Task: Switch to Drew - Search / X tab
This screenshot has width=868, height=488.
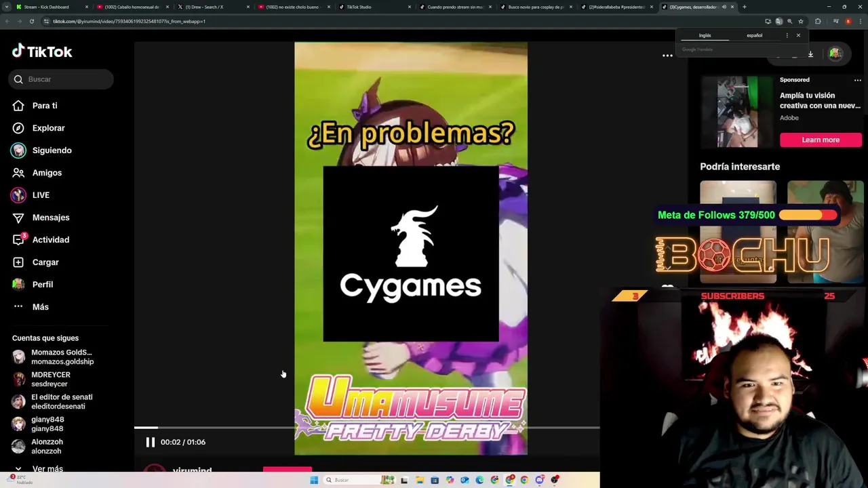Action: (x=213, y=7)
